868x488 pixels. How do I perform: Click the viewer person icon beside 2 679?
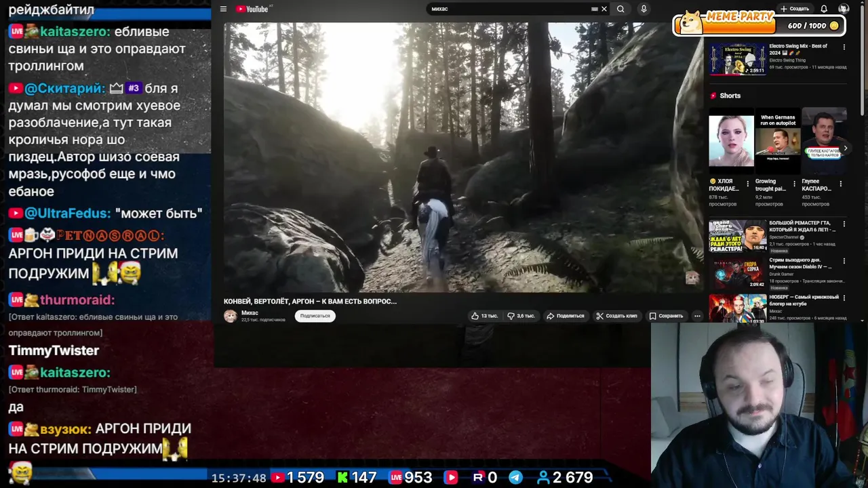coord(542,478)
